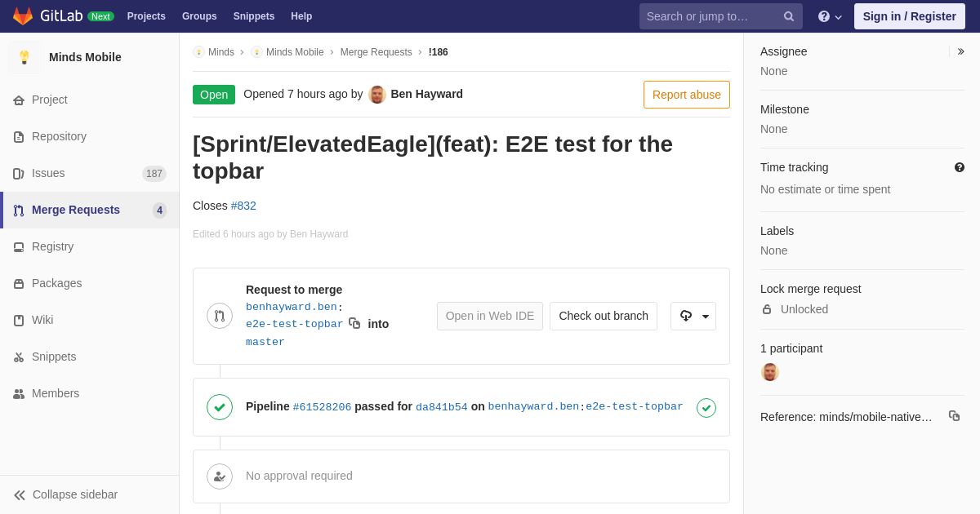Open the linked issue #832
This screenshot has width=980, height=514.
coord(243,206)
